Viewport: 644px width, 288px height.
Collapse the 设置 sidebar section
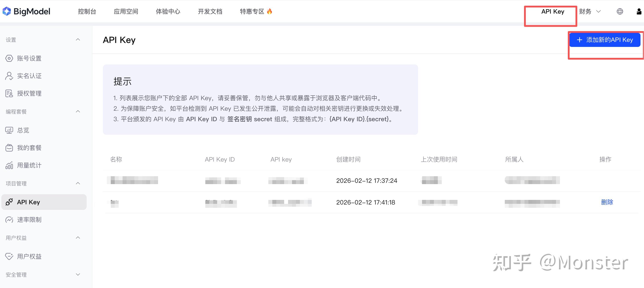[78, 40]
